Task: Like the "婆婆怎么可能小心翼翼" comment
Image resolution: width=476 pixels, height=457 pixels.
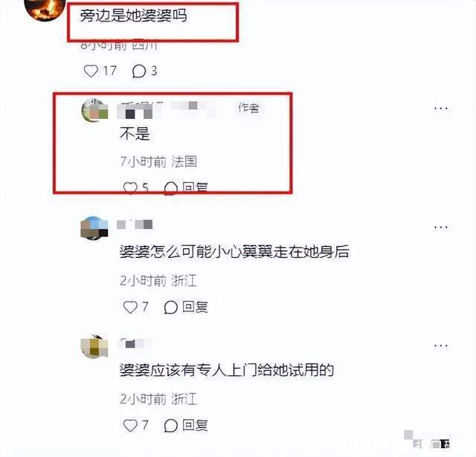Action: tap(130, 307)
